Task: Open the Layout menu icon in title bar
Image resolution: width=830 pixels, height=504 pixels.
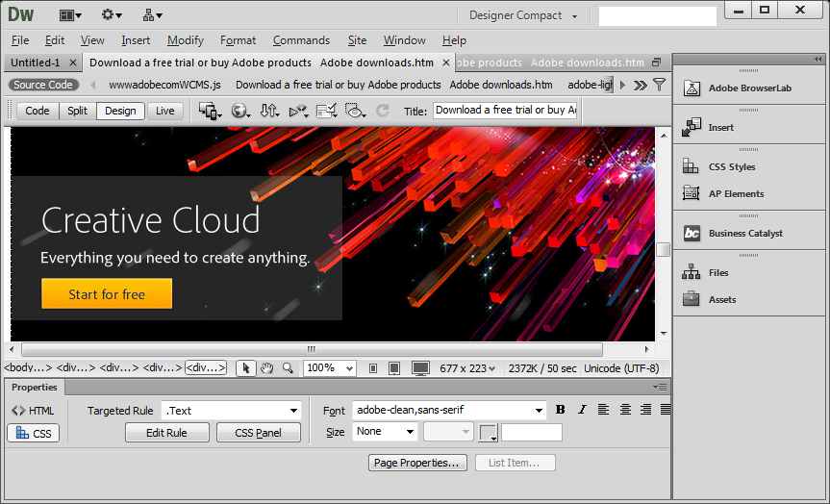Action: [x=70, y=15]
